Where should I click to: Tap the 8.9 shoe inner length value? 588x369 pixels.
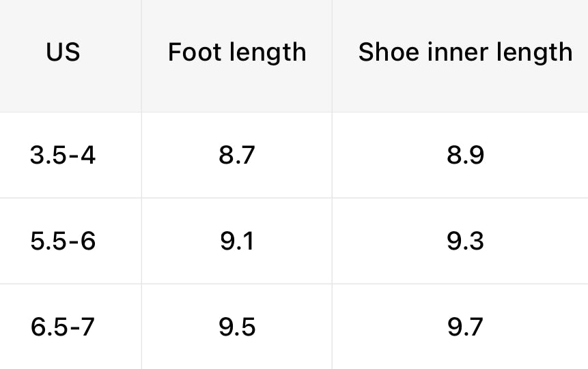tap(465, 156)
